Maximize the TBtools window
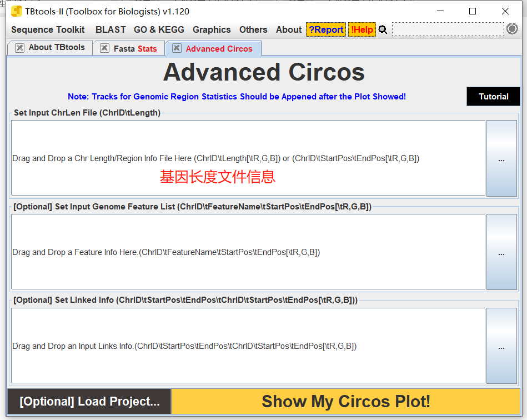The width and height of the screenshot is (527, 420). pyautogui.click(x=473, y=11)
